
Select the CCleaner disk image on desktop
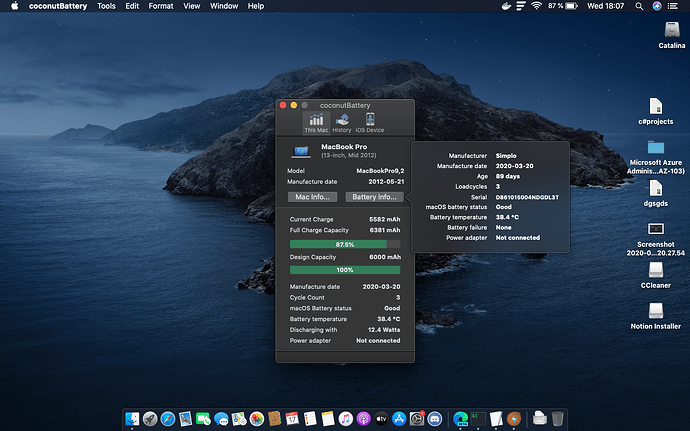[x=656, y=275]
